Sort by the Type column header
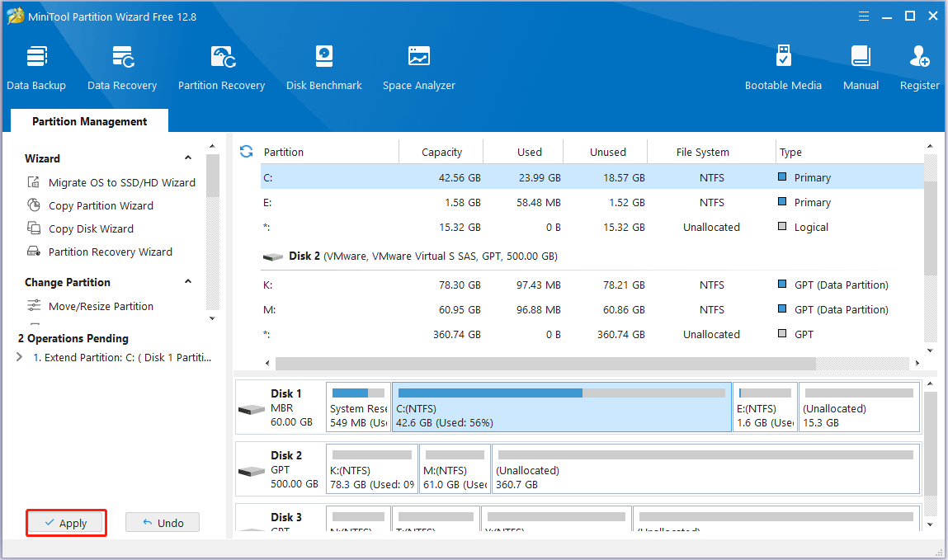The width and height of the screenshot is (948, 560). (x=850, y=152)
